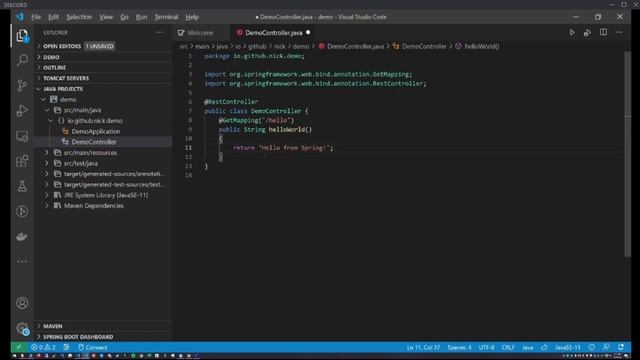Select the DemoController.java tab

pyautogui.click(x=273, y=33)
